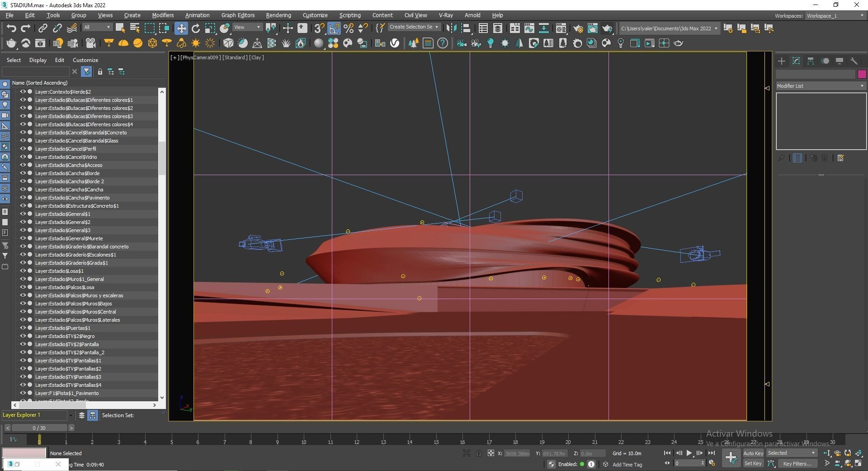Screen dimensions: 868x471
Task: Click the Set Key button
Action: click(753, 463)
